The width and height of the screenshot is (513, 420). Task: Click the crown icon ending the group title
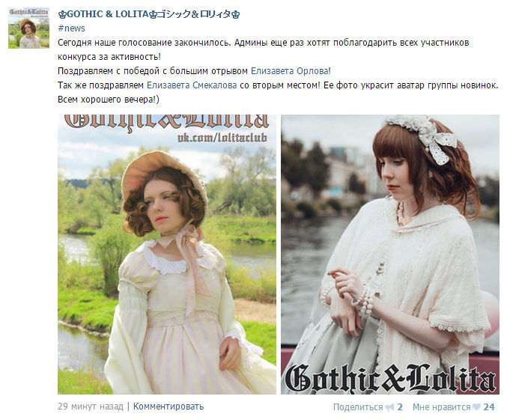click(236, 14)
